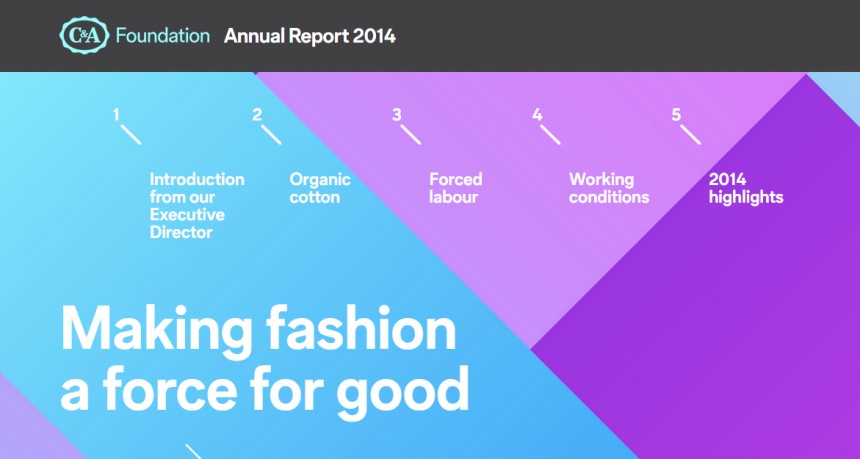Navigate to Working conditions chapter
Image resolution: width=860 pixels, height=459 pixels.
tap(609, 188)
